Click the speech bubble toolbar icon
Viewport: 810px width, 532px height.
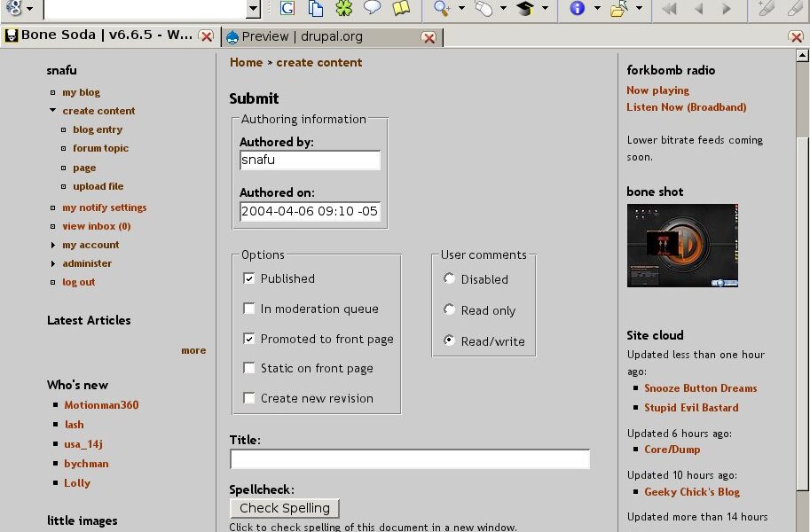tap(373, 9)
